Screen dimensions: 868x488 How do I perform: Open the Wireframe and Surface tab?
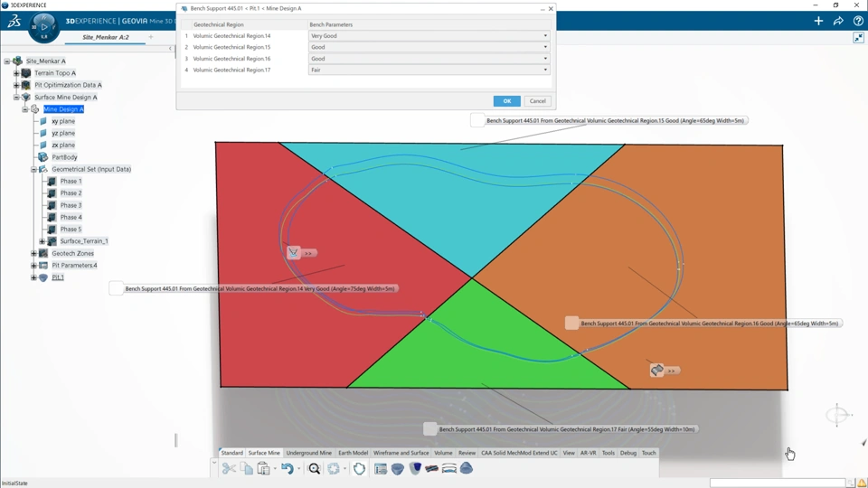(401, 453)
